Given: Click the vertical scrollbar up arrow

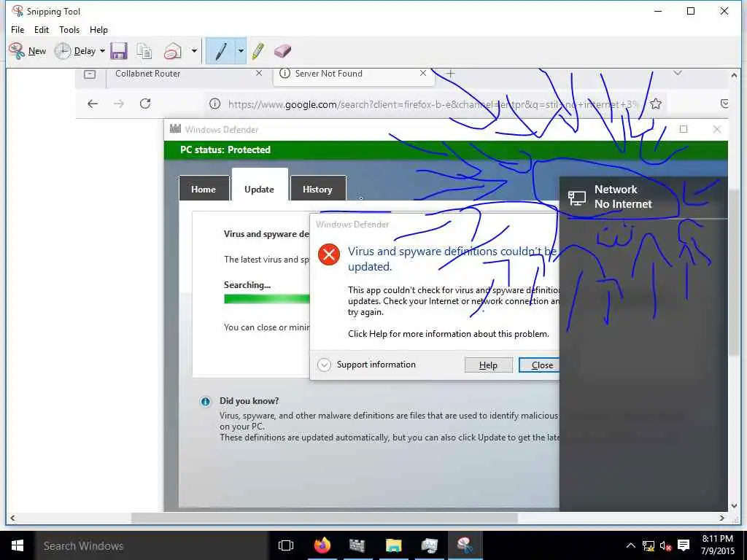Looking at the screenshot, I should click(734, 75).
